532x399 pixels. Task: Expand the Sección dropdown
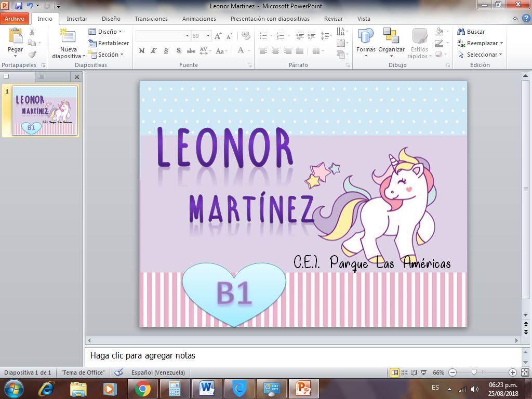[106, 54]
